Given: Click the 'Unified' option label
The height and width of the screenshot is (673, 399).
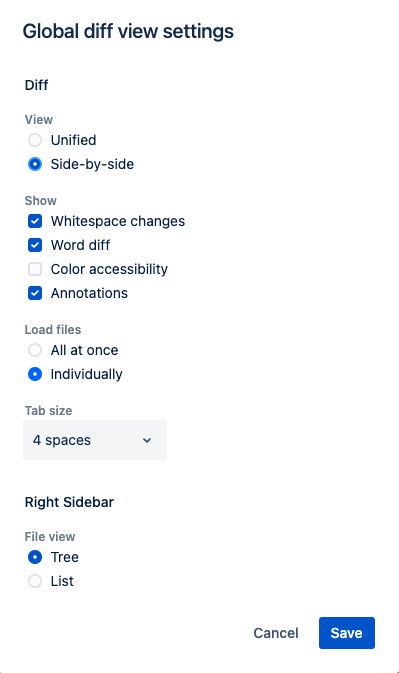Looking at the screenshot, I should click(x=73, y=140).
